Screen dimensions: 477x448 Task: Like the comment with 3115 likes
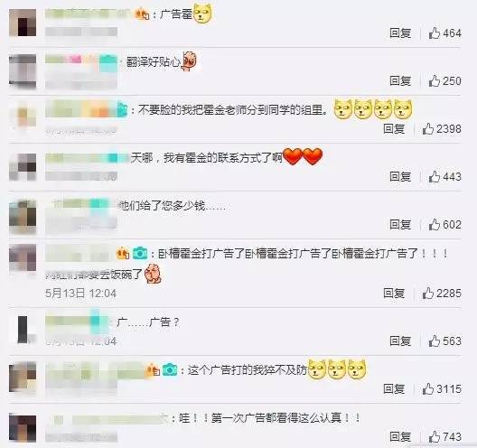point(427,388)
